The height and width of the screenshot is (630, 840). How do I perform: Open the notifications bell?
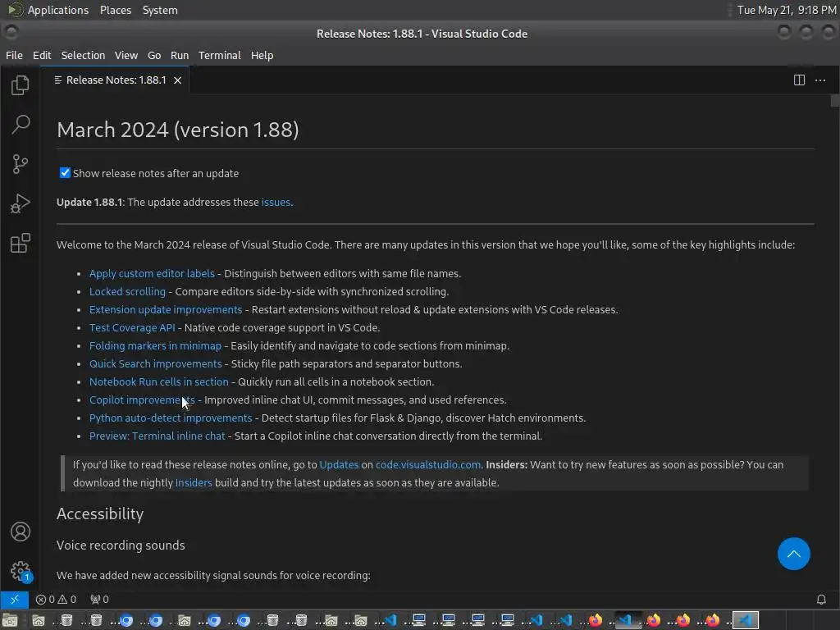pos(820,599)
